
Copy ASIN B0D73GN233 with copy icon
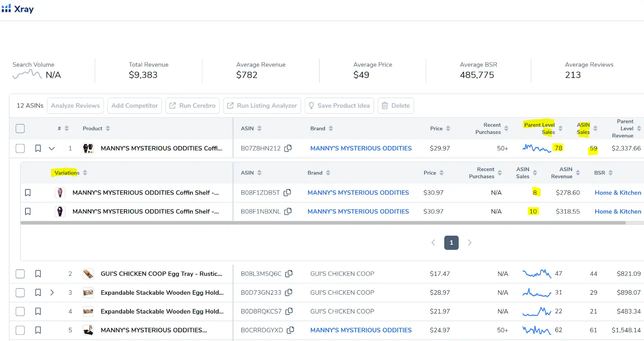coord(288,292)
